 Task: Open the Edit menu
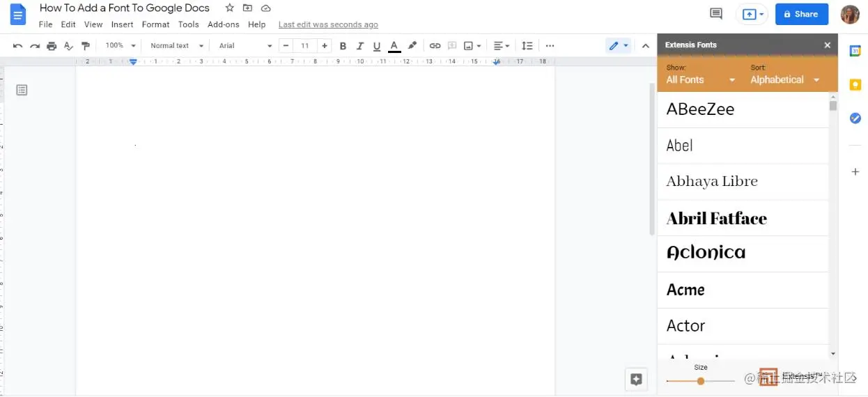(68, 24)
